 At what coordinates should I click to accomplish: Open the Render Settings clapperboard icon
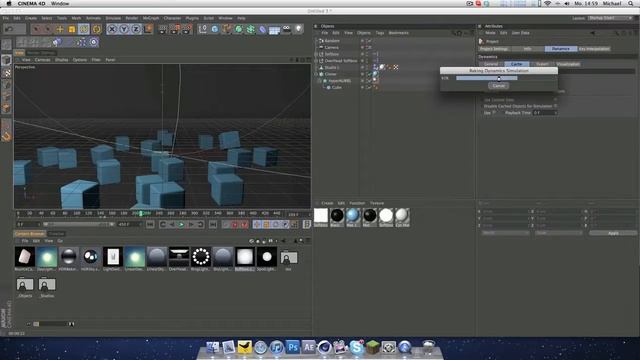coord(187,29)
